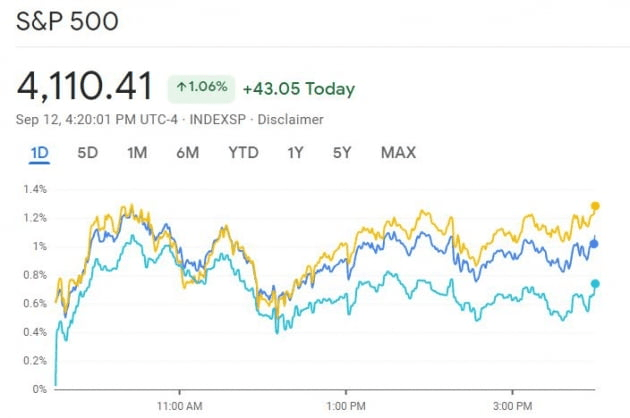Screen dimensions: 630x418
Task: Show the MAX range chart
Action: [x=398, y=153]
